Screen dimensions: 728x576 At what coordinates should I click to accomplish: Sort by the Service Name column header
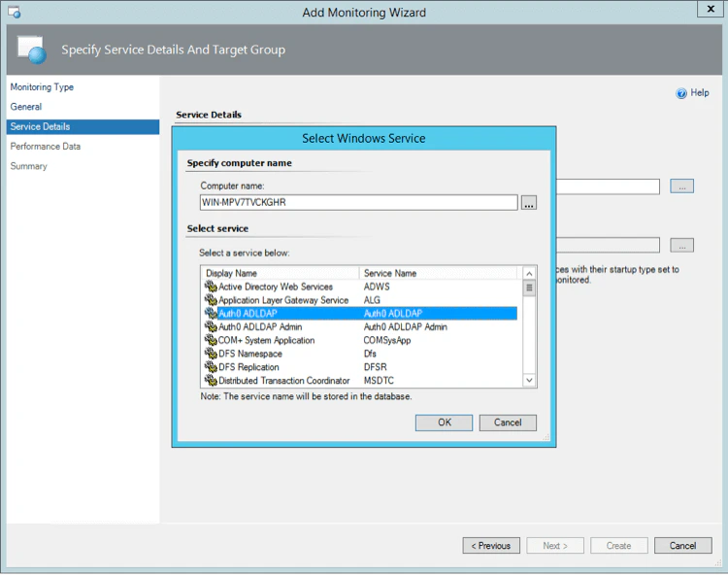coord(439,273)
